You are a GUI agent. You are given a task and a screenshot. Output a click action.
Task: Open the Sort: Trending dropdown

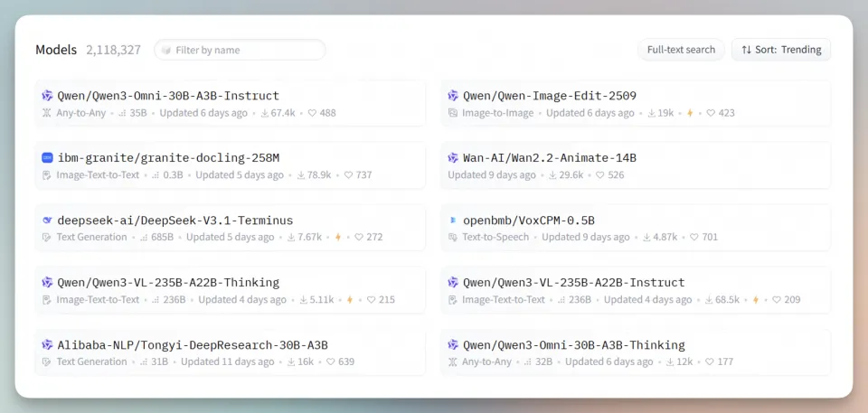coord(781,50)
